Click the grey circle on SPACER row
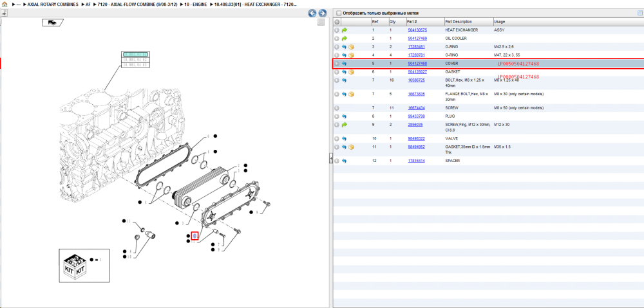Viewport: 644px width, 308px height. pyautogui.click(x=337, y=161)
